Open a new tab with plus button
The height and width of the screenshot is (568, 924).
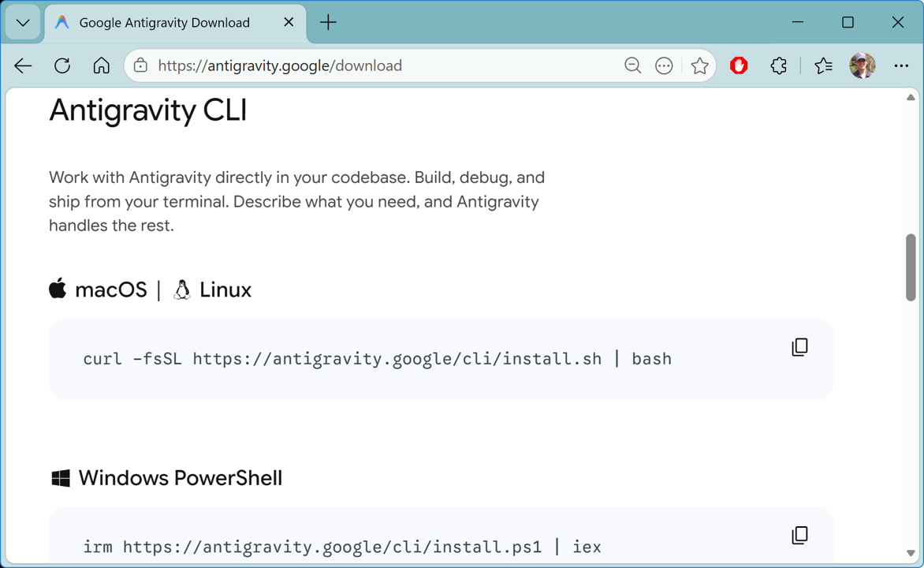pos(328,22)
